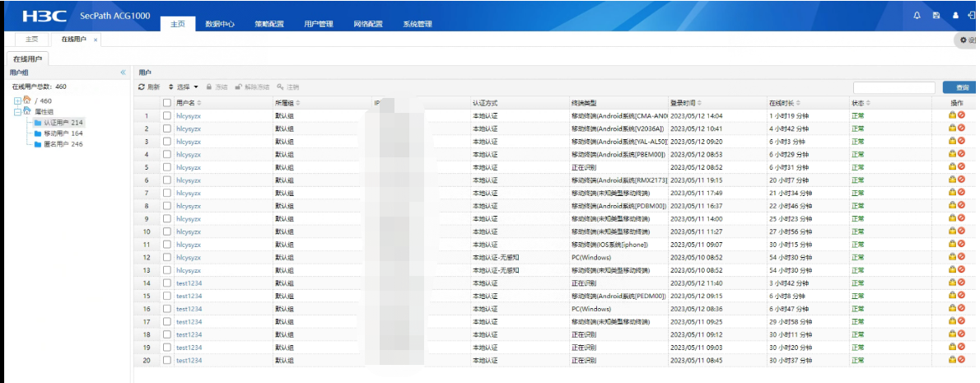Open the user account icon in the header
Viewport: 980px width, 383px height.
tap(955, 15)
